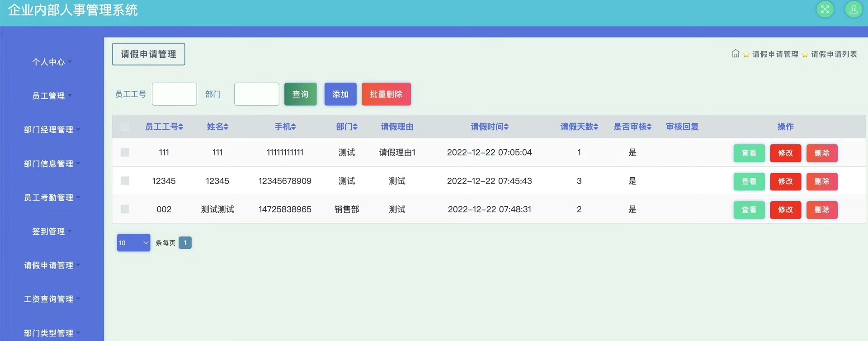This screenshot has height=341, width=868.
Task: Select the checkbox for employee 002
Action: (x=125, y=209)
